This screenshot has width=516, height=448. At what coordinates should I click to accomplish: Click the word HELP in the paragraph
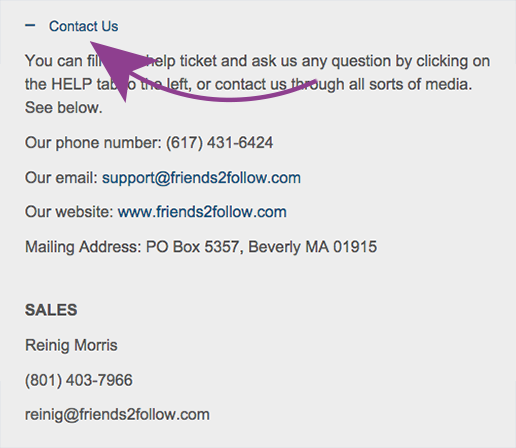[x=72, y=84]
